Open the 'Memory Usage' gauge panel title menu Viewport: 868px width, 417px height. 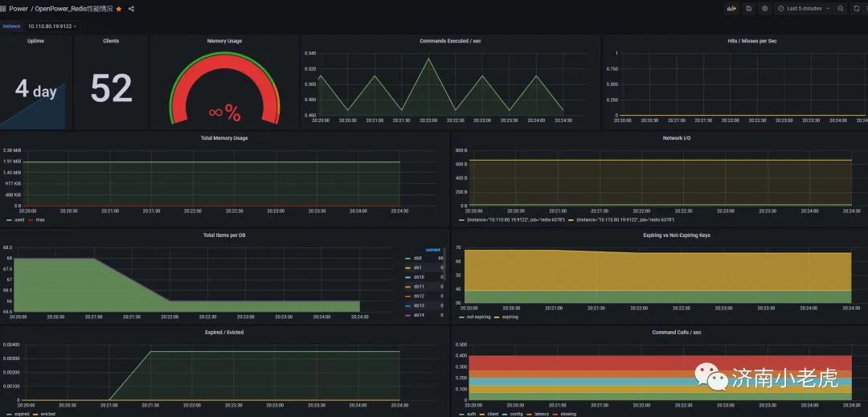click(224, 41)
